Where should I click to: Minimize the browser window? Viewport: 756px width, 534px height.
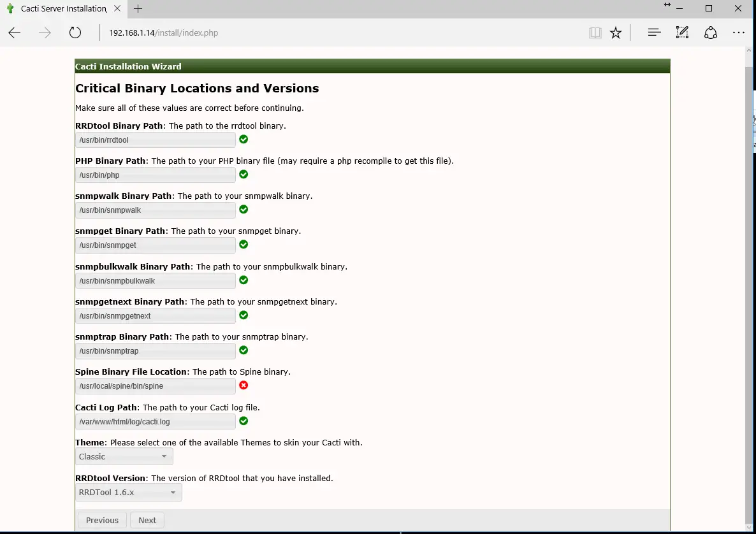(x=680, y=8)
